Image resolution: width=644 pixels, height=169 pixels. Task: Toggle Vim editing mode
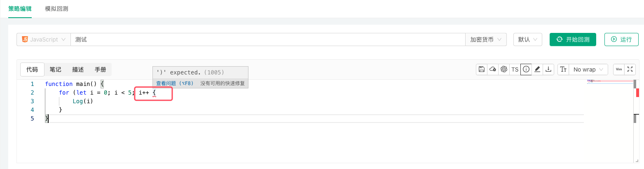point(618,69)
